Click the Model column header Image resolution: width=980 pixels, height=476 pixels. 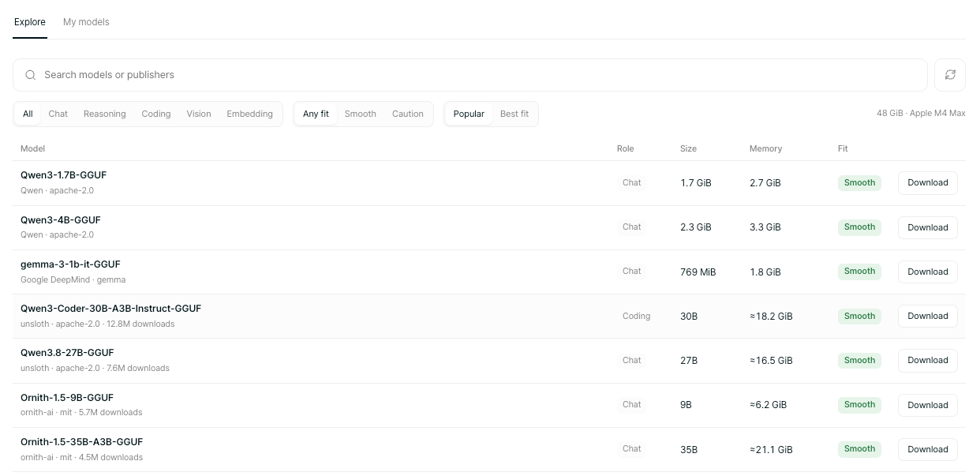coord(32,148)
